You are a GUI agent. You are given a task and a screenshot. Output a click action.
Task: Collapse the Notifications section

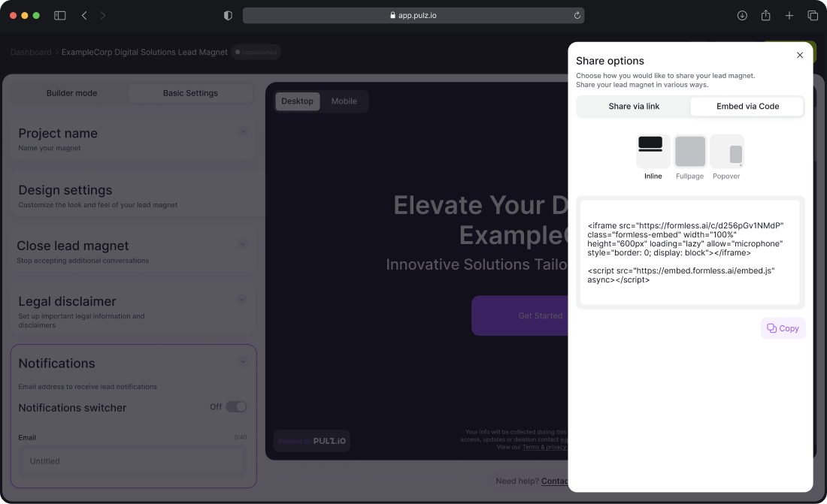243,361
